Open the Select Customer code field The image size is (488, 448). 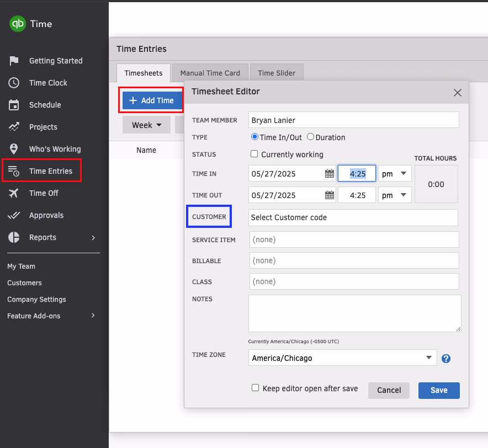coord(353,217)
